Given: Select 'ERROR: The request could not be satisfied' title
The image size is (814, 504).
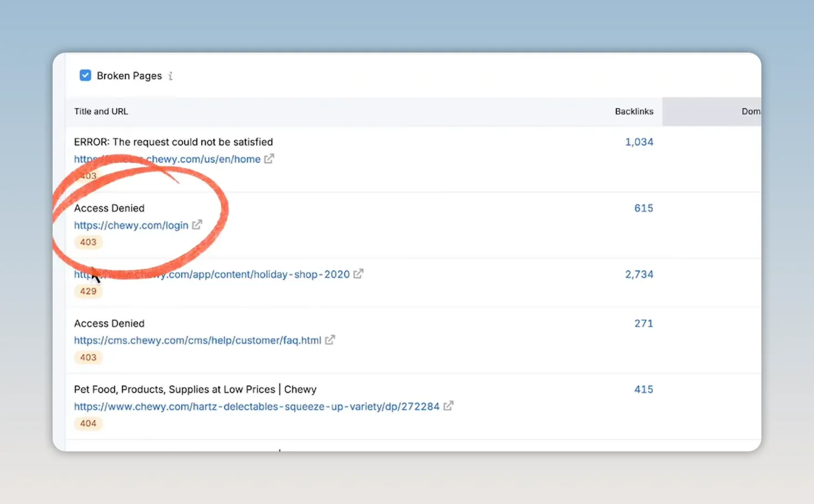Looking at the screenshot, I should pyautogui.click(x=173, y=142).
